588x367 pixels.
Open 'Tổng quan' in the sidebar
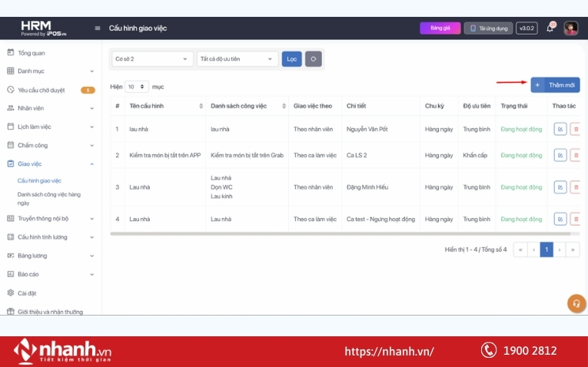31,53
